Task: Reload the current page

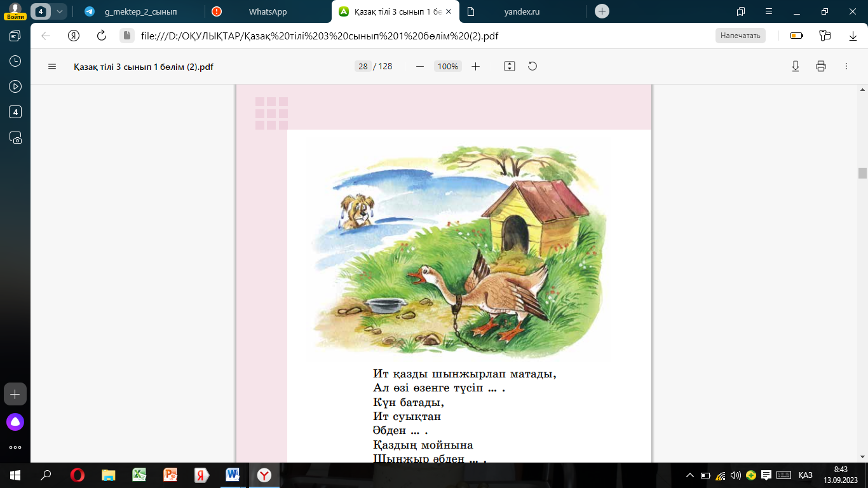Action: point(101,36)
